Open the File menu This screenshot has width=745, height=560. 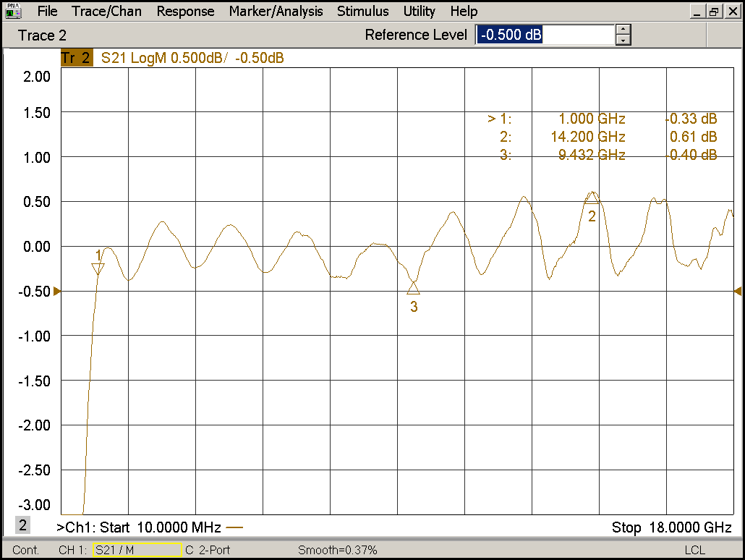[47, 11]
